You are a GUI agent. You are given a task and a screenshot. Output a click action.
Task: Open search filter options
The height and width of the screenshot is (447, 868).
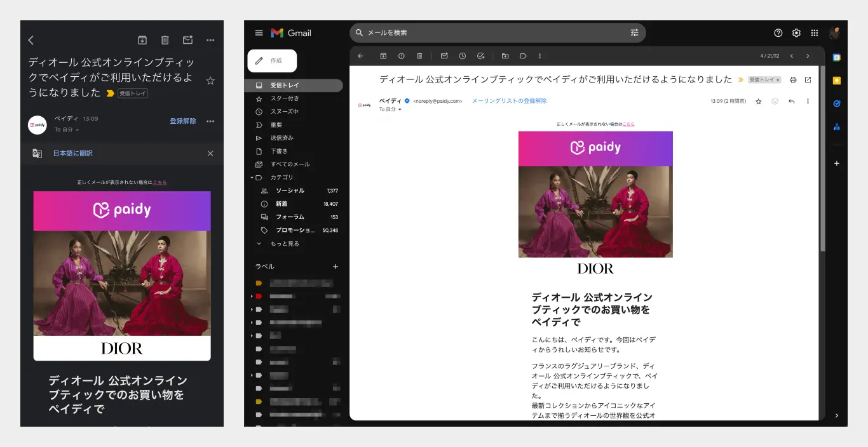point(634,32)
